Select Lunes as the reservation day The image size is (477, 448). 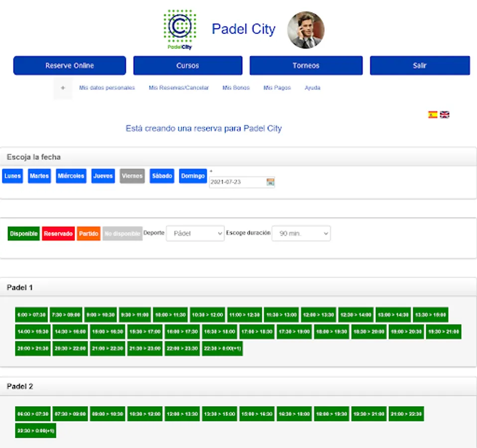point(12,176)
